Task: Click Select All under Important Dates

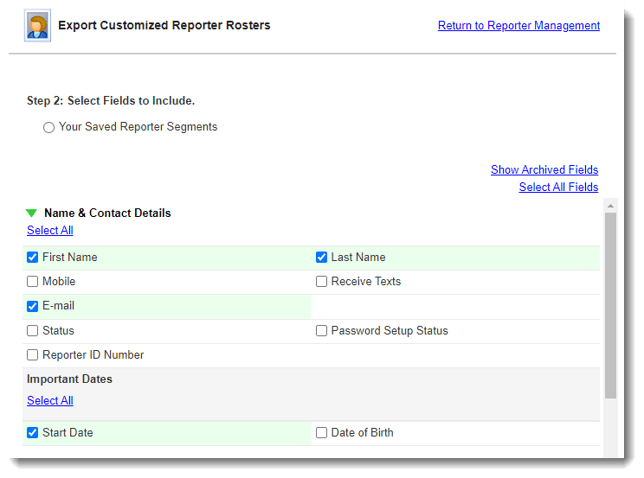Action: [50, 401]
